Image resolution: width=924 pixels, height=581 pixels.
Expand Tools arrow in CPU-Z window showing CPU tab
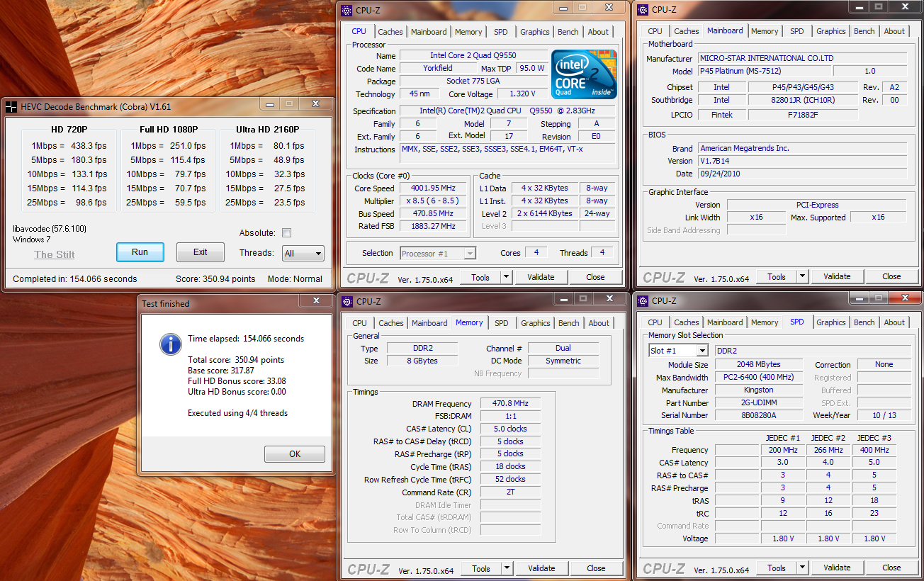506,277
